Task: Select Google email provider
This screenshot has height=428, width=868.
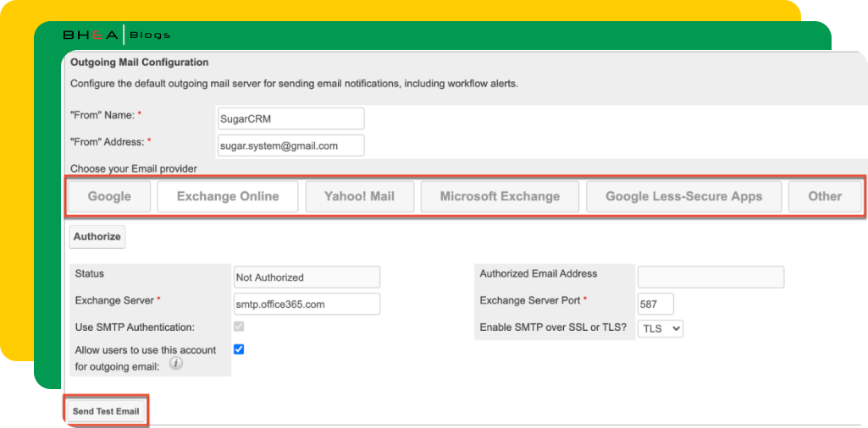Action: pyautogui.click(x=109, y=196)
